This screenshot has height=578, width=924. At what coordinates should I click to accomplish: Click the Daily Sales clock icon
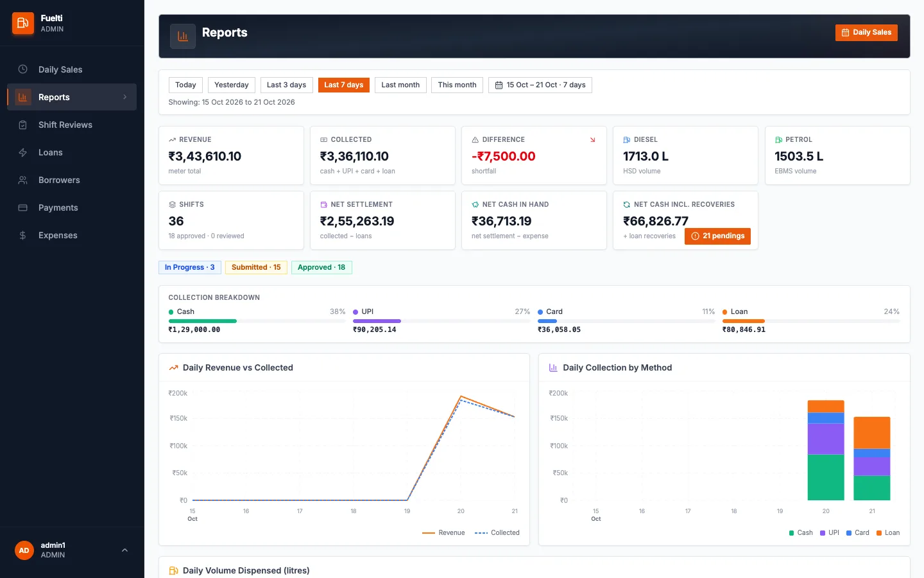point(22,69)
